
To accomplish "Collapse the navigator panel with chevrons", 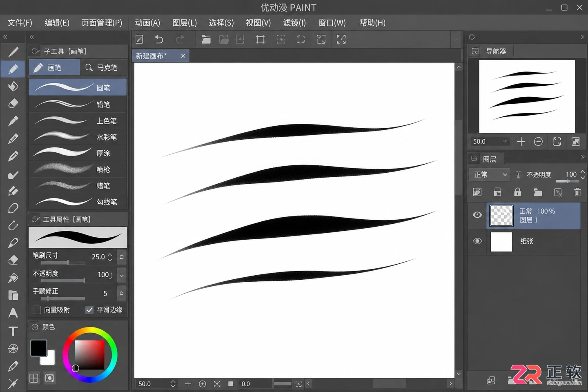I will [x=582, y=37].
